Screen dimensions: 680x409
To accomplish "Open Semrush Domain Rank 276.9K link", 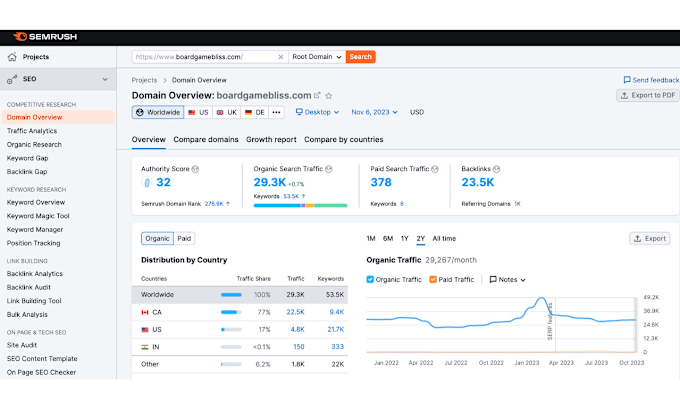I will [214, 204].
